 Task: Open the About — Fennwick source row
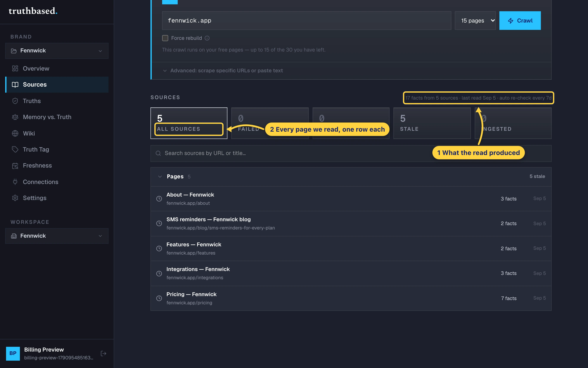pos(351,199)
